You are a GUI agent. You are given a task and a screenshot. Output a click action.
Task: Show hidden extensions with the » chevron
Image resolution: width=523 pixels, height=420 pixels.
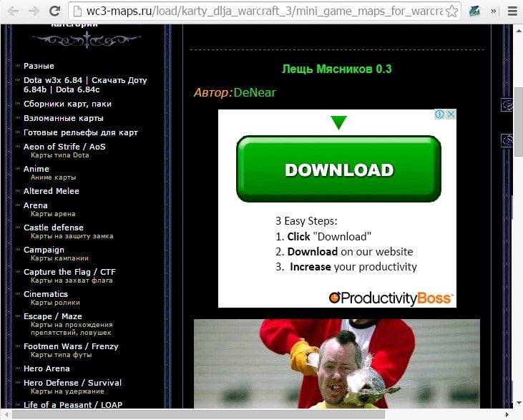(494, 11)
